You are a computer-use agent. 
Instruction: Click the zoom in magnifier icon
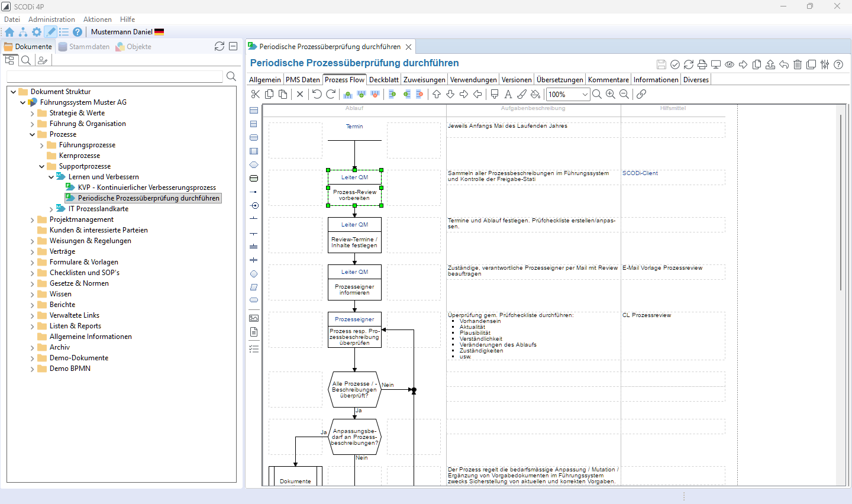click(x=610, y=94)
